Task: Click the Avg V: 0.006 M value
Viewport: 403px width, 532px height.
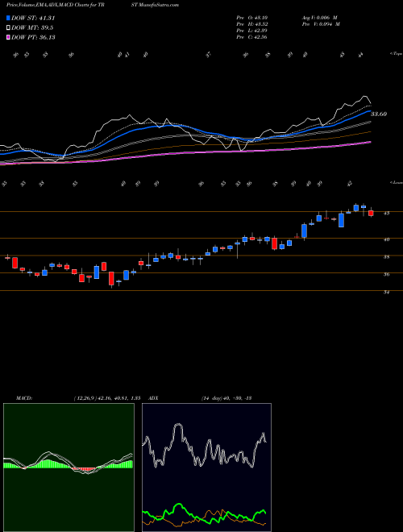Action: point(321,18)
